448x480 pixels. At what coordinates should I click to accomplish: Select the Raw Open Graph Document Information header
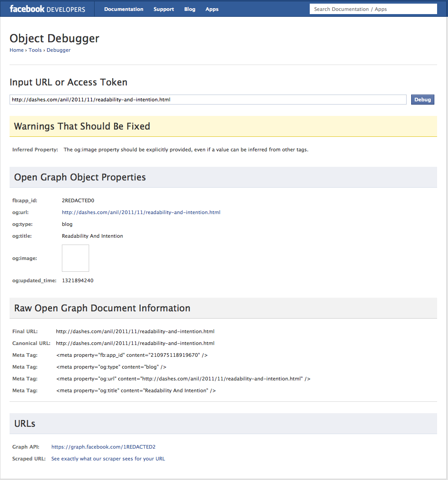[102, 308]
